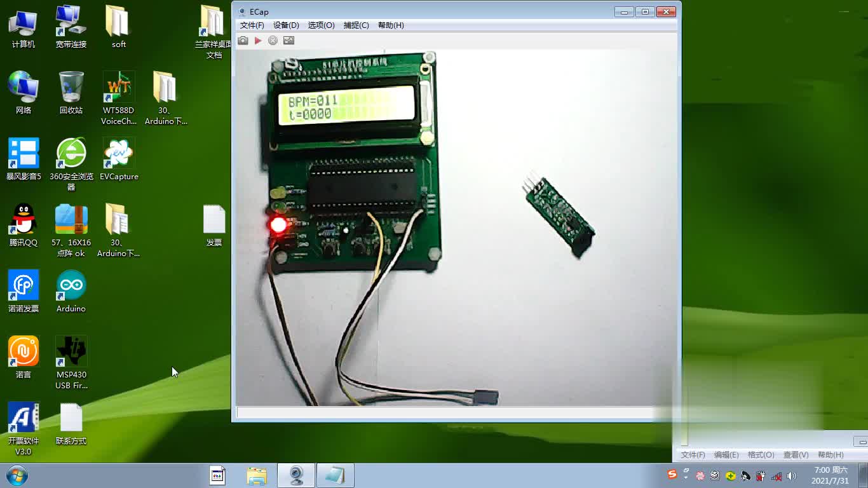Click the ECap title bar icon

point(242,11)
